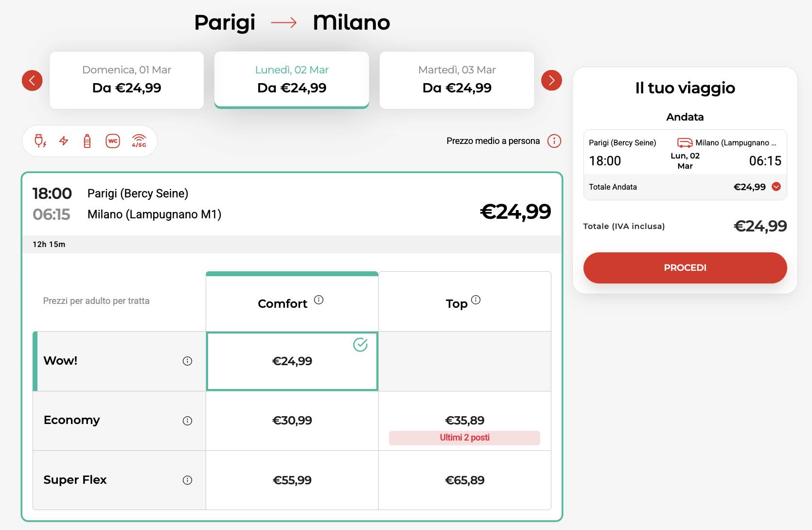Click the red bus icon in the trip summary
Viewport: 812px width, 530px height.
pos(684,143)
